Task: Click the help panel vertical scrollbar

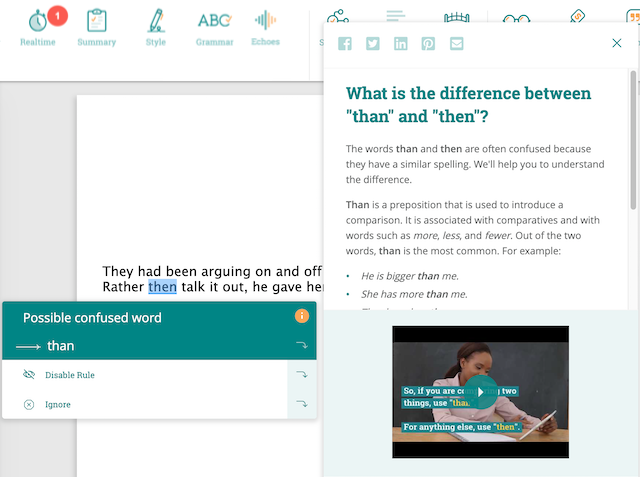Action: tap(633, 140)
